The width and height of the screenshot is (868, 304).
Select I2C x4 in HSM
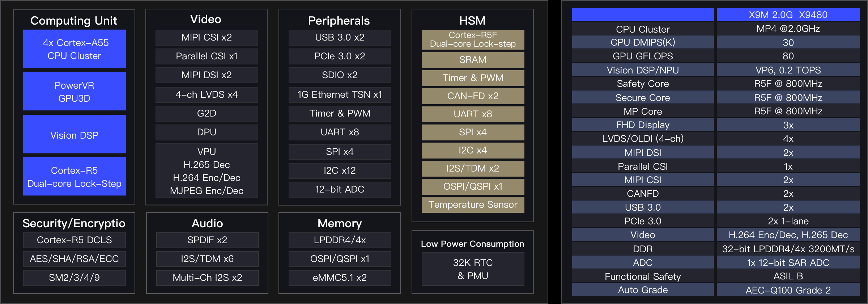click(x=473, y=150)
